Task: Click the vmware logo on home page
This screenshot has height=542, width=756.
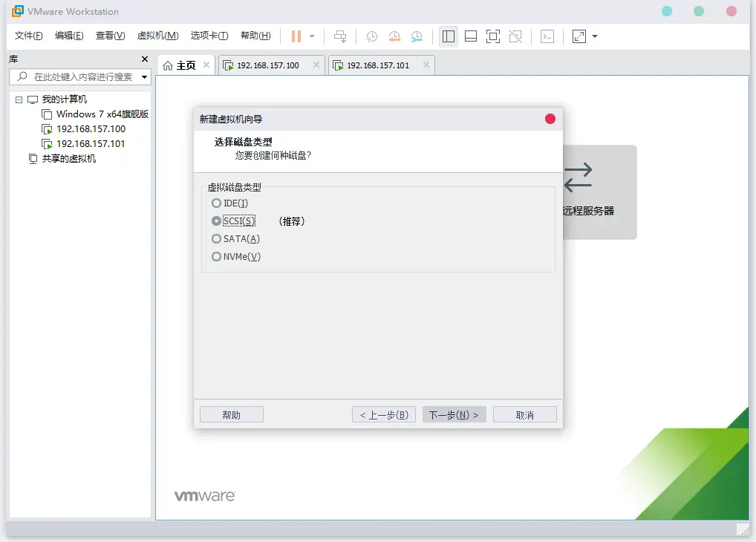Action: (204, 496)
